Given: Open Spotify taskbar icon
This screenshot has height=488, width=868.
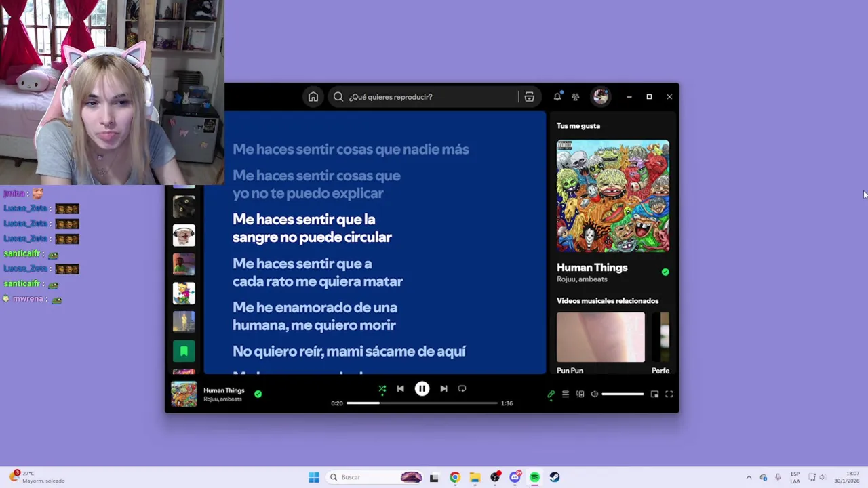Looking at the screenshot, I should coord(535,477).
